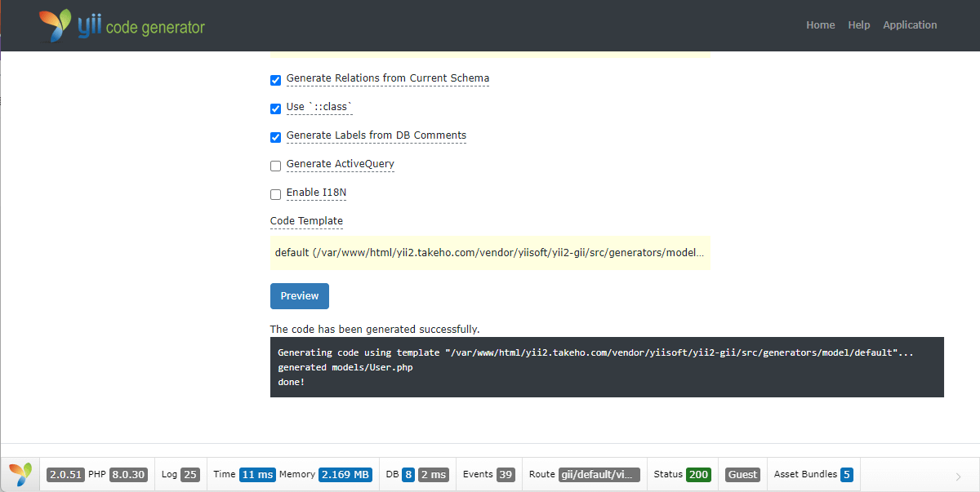Check the Enable I18N option
Image resolution: width=980 pixels, height=492 pixels.
(x=276, y=194)
